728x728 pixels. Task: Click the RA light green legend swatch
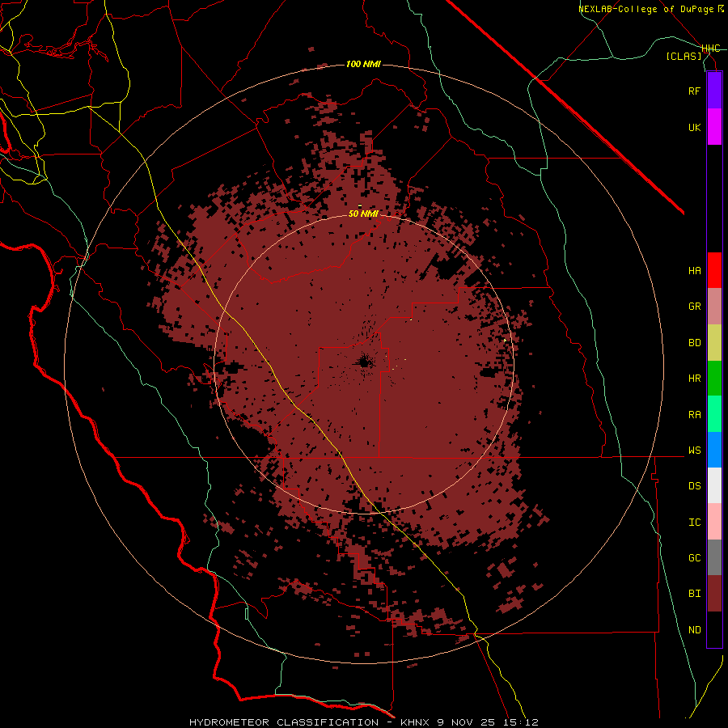tap(714, 414)
